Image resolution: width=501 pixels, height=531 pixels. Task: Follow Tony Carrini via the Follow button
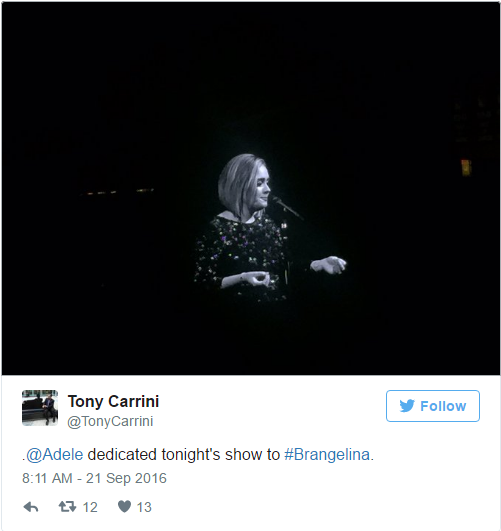coord(433,406)
